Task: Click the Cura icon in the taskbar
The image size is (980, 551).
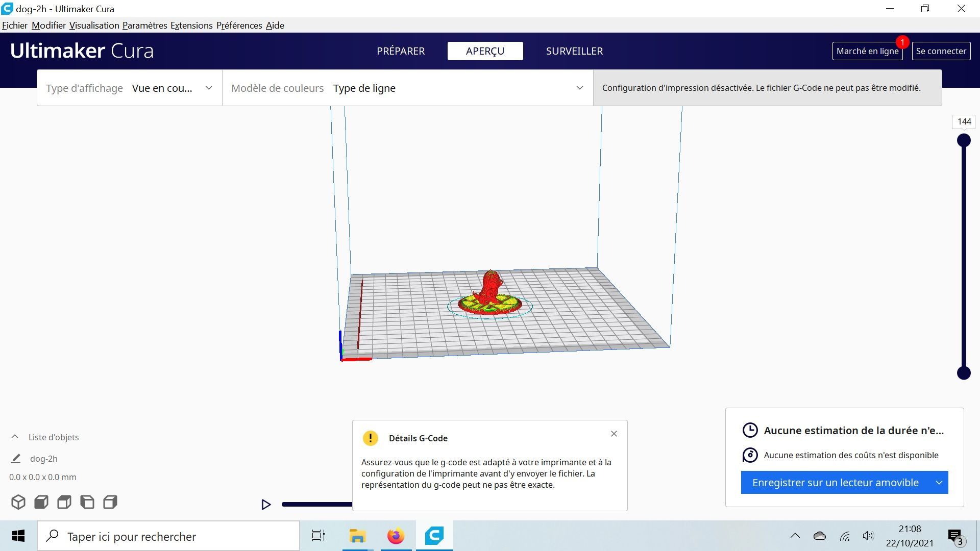Action: pyautogui.click(x=434, y=536)
